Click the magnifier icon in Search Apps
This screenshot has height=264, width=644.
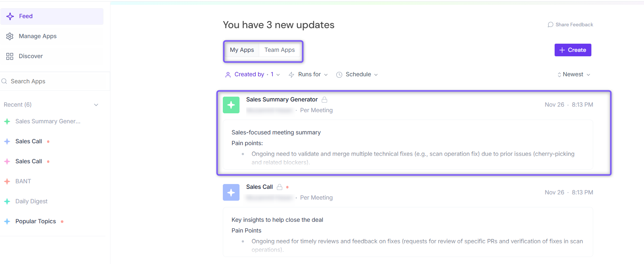(4, 81)
